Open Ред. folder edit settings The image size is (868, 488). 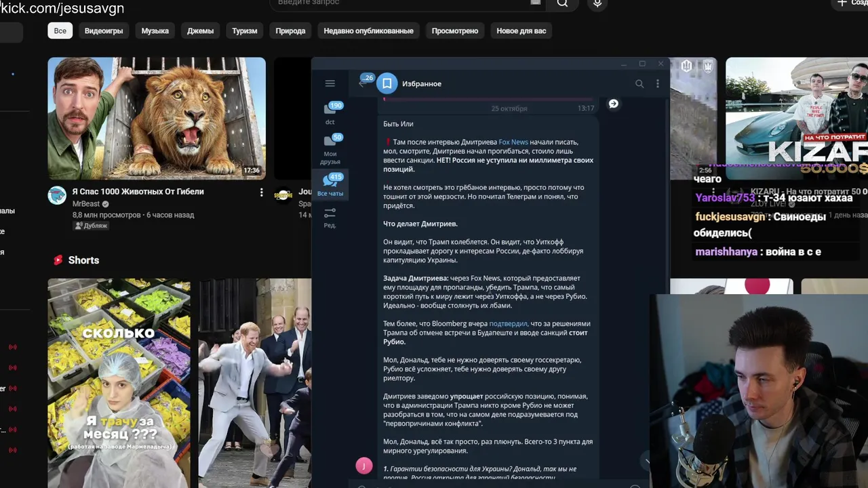330,217
